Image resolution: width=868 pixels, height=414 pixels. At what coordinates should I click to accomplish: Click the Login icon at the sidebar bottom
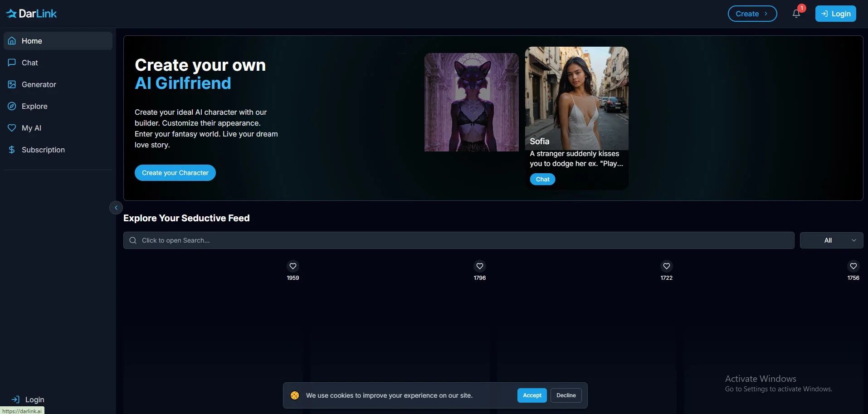[x=16, y=399]
